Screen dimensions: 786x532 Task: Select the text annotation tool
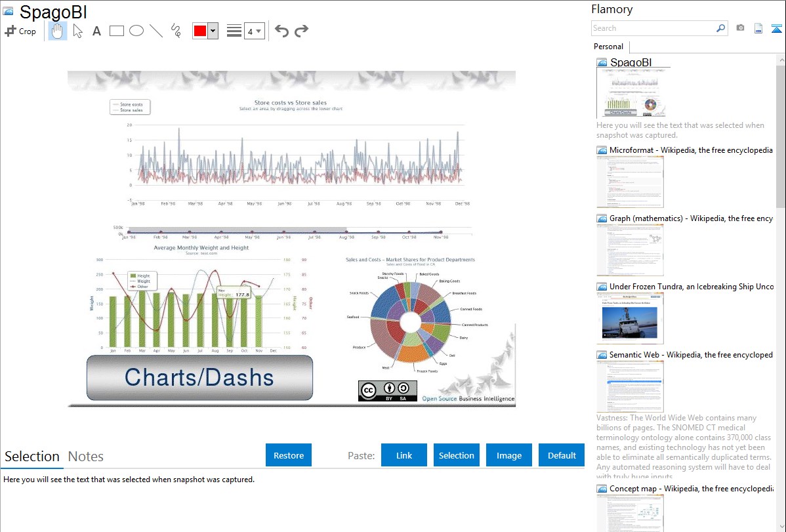96,31
